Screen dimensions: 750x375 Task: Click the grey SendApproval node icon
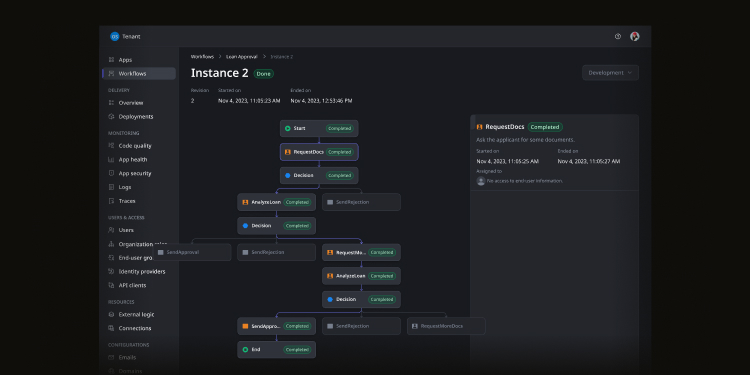tap(161, 253)
